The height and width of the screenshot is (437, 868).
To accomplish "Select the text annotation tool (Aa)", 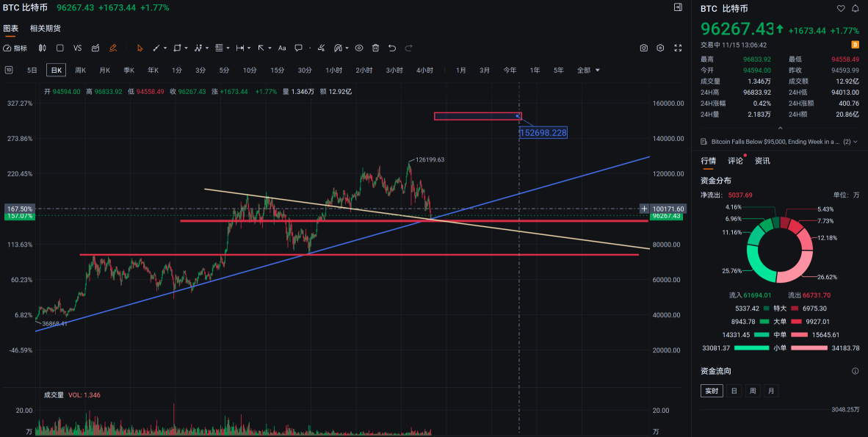I will click(x=281, y=48).
